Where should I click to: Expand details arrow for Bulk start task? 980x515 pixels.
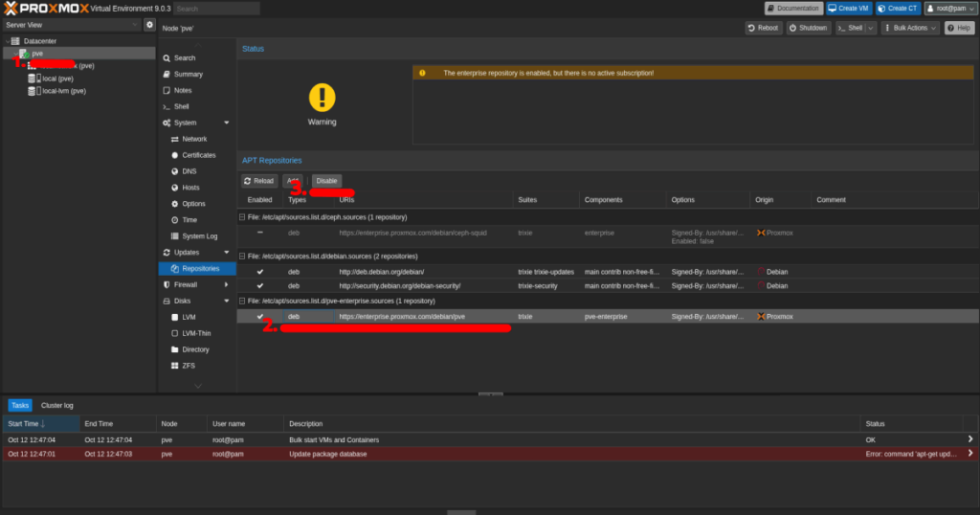(x=970, y=439)
